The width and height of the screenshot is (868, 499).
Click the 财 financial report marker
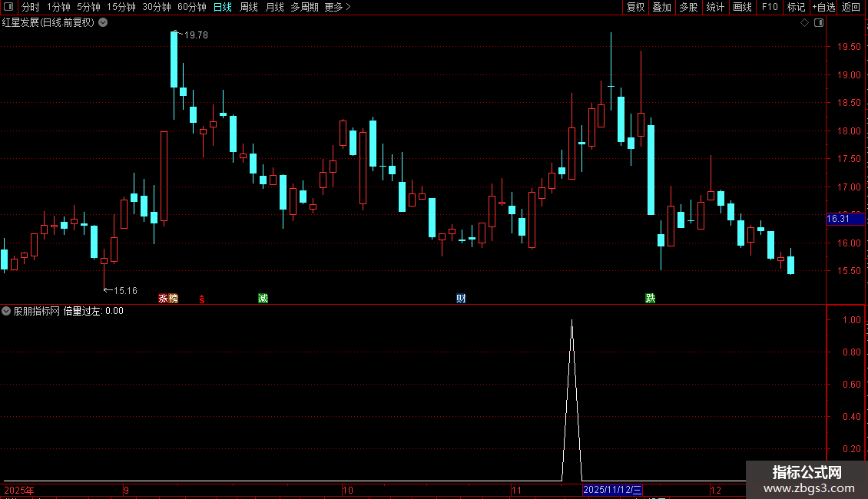(x=461, y=299)
